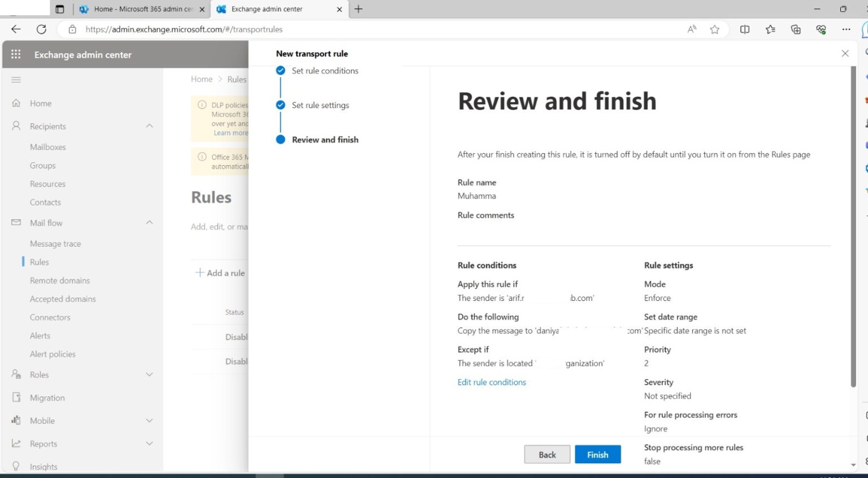Reload the page with refresh icon
The width and height of the screenshot is (868, 478).
click(41, 29)
